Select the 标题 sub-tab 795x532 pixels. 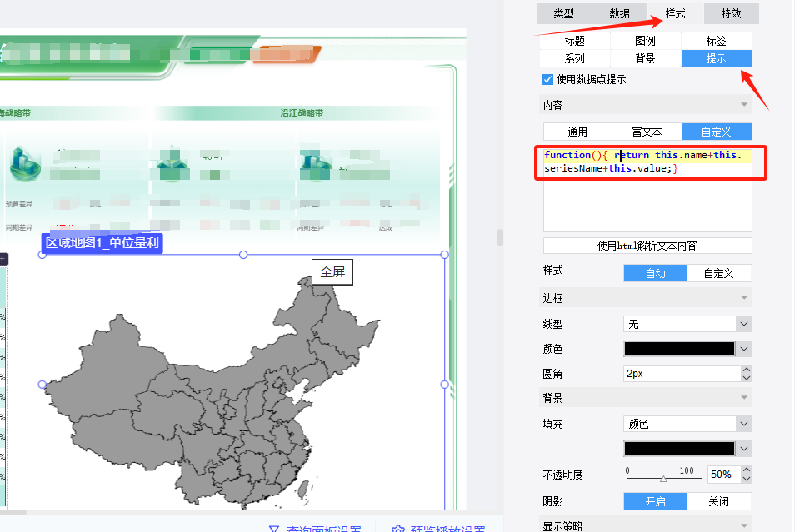(x=575, y=41)
